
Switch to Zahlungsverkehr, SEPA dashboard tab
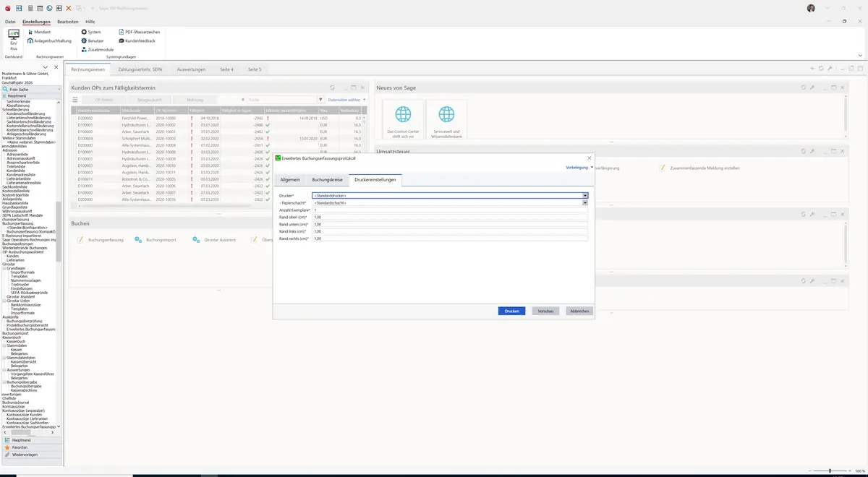pyautogui.click(x=140, y=69)
